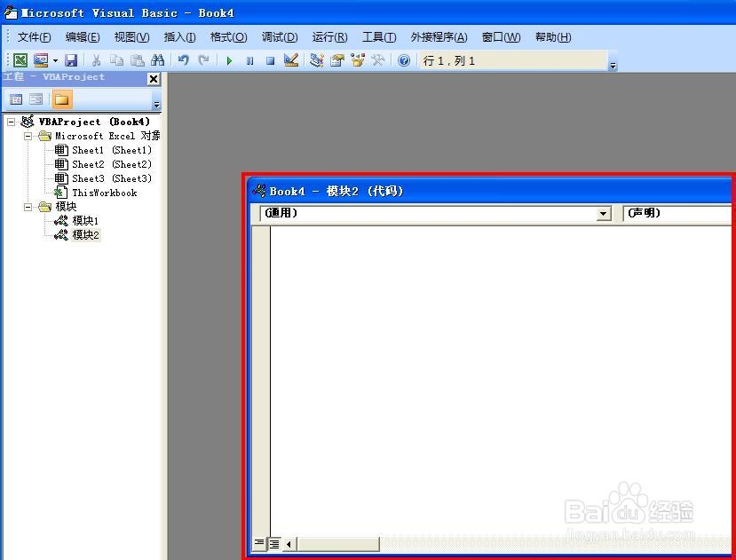The image size is (736, 560).
Task: Toggle Folders view in project panel
Action: [x=61, y=99]
